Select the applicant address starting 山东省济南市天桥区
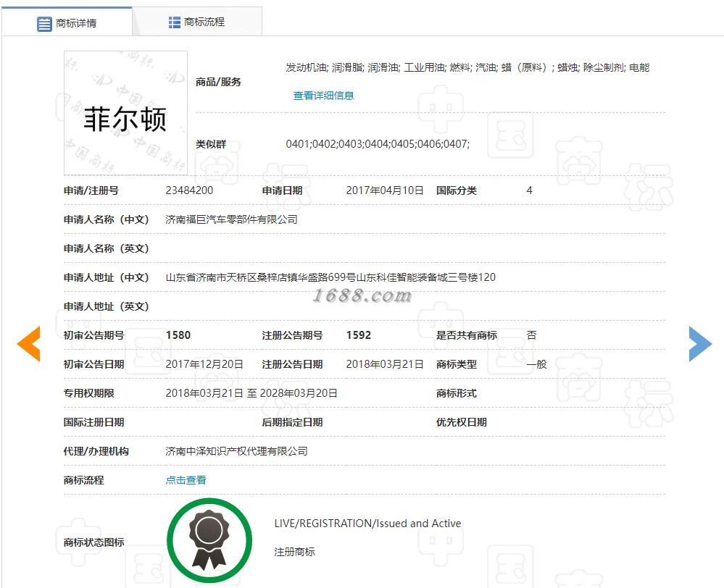724x588 pixels. coord(330,277)
